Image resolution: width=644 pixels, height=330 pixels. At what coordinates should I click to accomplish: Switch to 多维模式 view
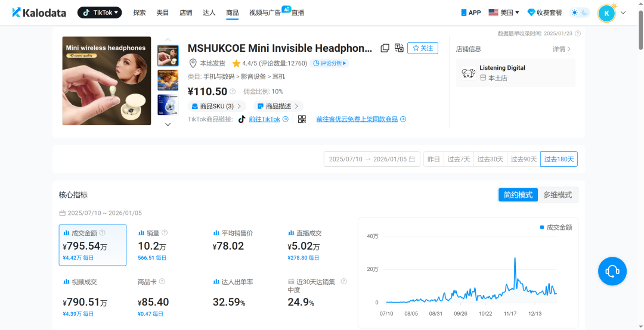(557, 195)
